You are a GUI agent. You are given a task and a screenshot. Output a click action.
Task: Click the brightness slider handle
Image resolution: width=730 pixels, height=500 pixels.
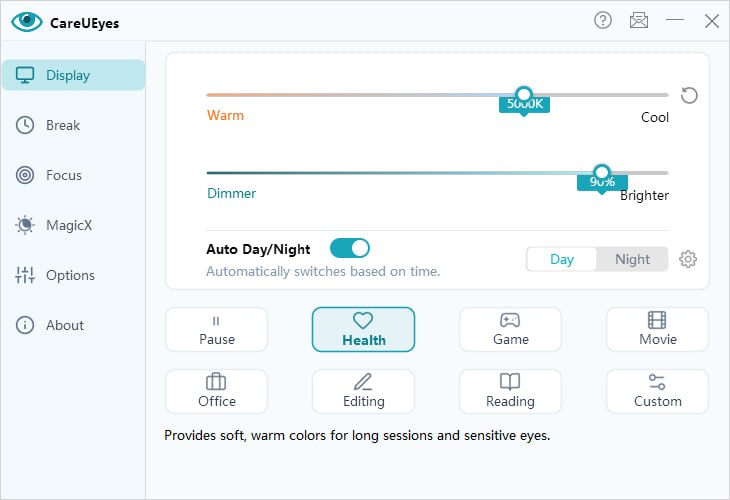tap(602, 172)
